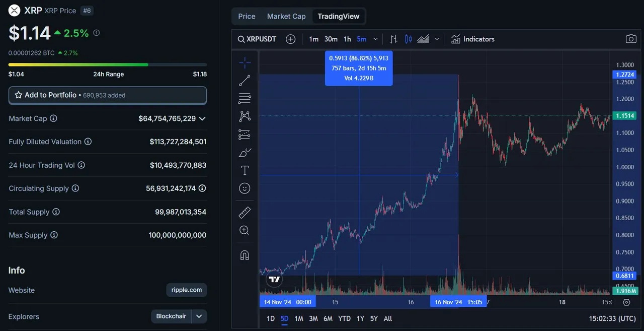Click the 16 Nov '24 15:05 time marker
This screenshot has width=644, height=331.
point(458,302)
